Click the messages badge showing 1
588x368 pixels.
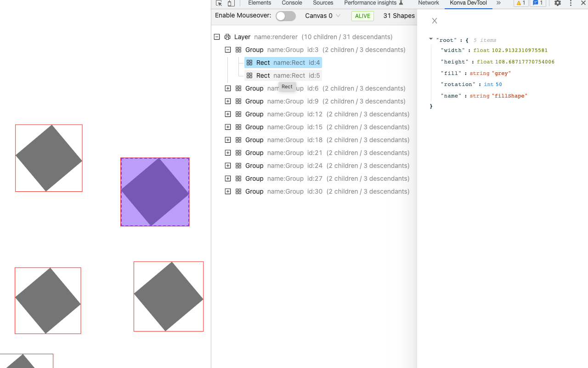point(538,3)
